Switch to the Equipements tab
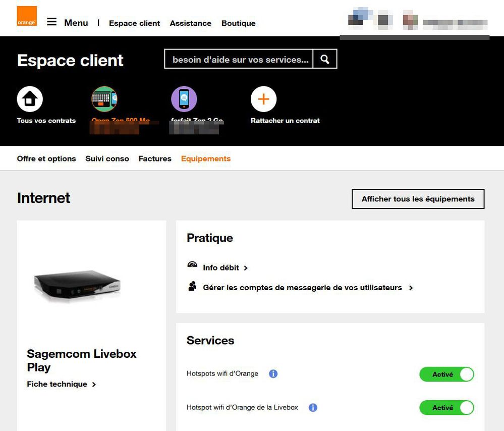The image size is (504, 431). click(206, 158)
